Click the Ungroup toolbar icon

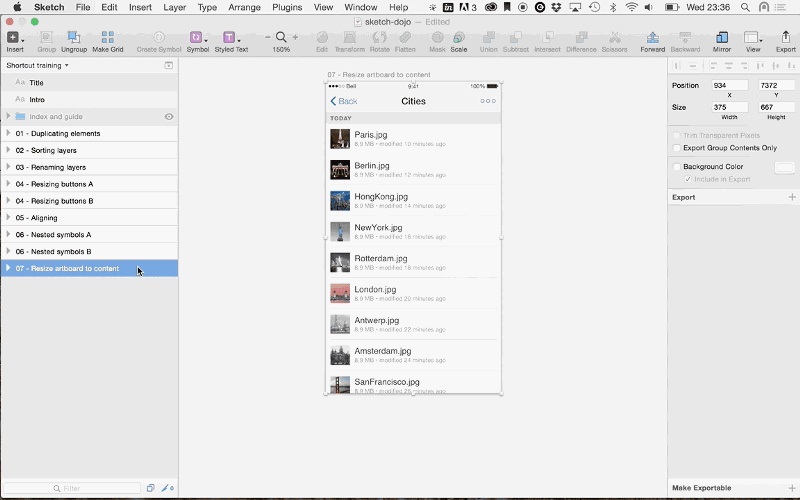tap(74, 38)
